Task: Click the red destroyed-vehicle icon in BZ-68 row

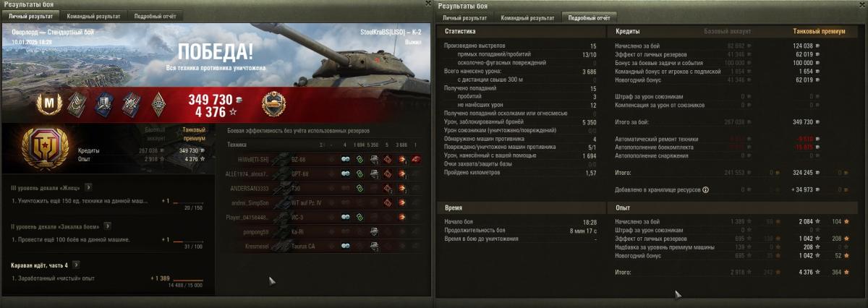Action: 416,159
